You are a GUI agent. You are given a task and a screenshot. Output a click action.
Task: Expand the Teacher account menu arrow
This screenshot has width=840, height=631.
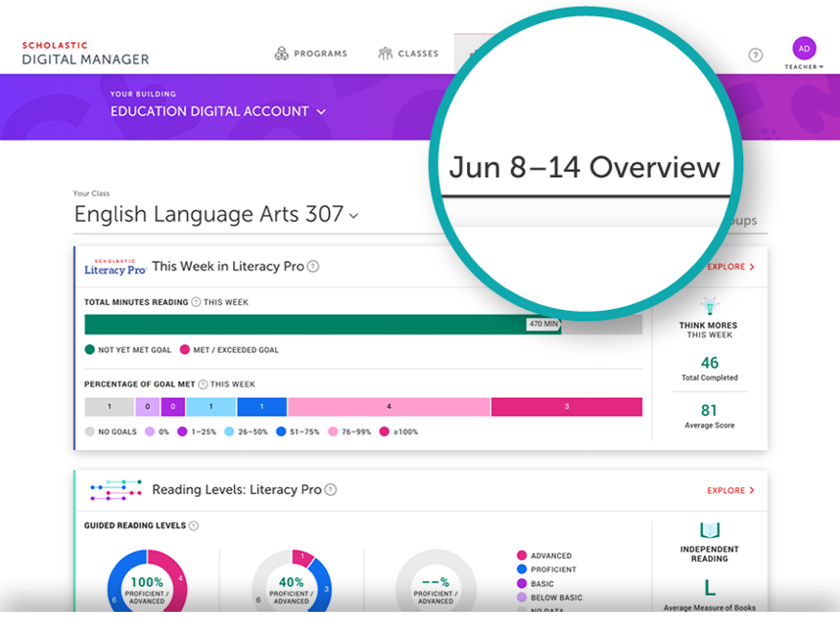821,67
